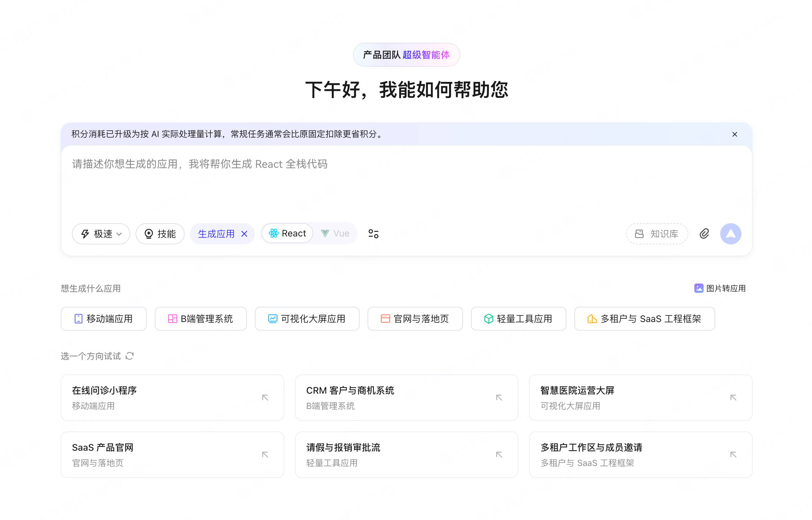The width and height of the screenshot is (812, 520).
Task: Click the arrow icon on 多租户工作区与成员邀请 card
Action: click(x=733, y=454)
